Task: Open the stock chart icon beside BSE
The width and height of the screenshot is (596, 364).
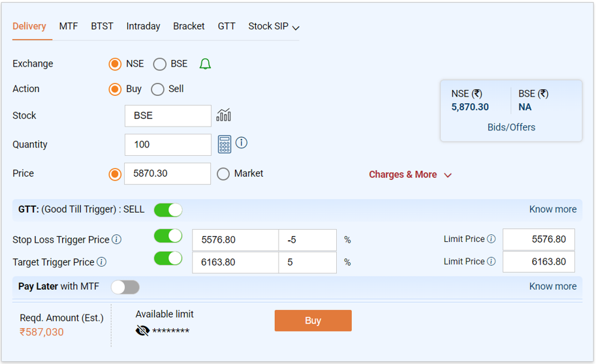Action: [224, 115]
